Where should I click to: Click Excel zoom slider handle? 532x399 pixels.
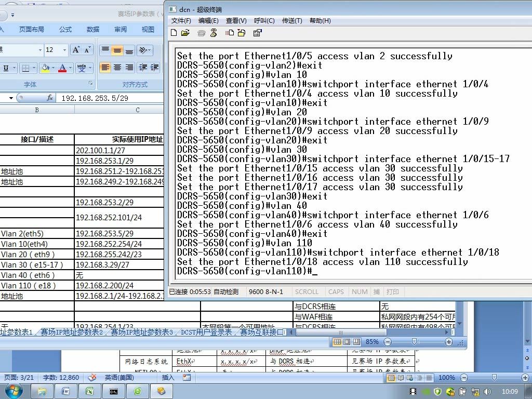(414, 342)
